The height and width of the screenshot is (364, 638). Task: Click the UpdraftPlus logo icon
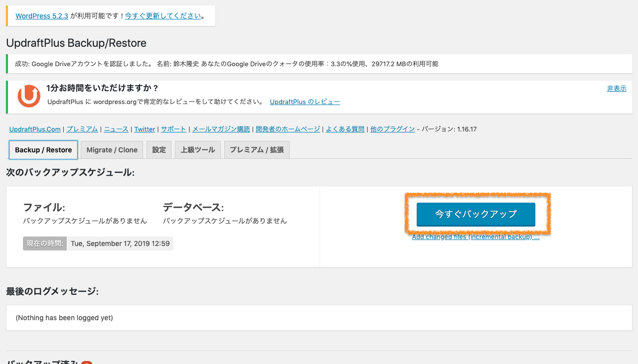pos(29,96)
